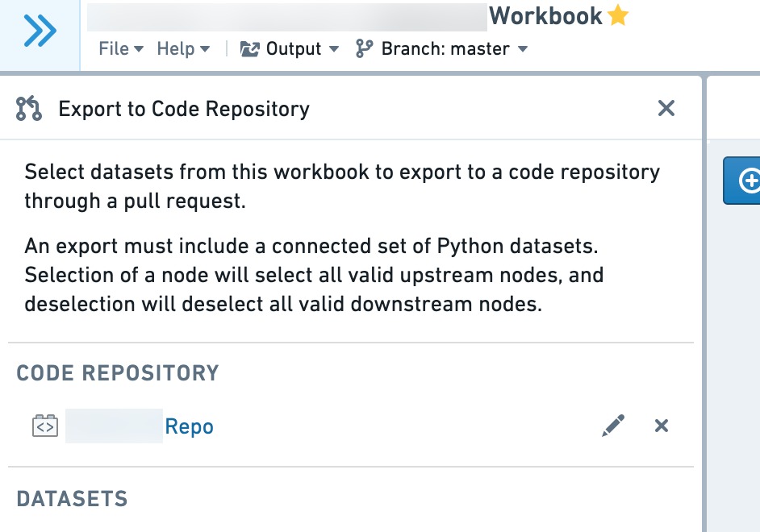Close the Export to Code Repository panel

[666, 109]
